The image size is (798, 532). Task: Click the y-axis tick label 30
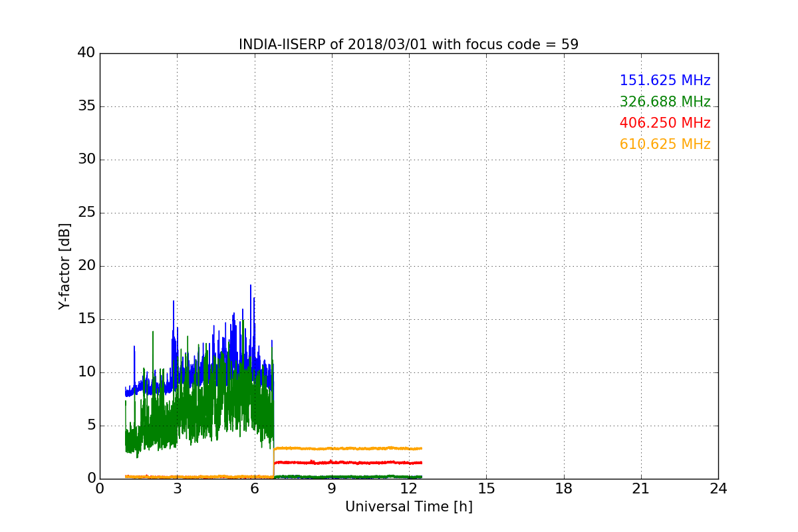[x=86, y=160]
